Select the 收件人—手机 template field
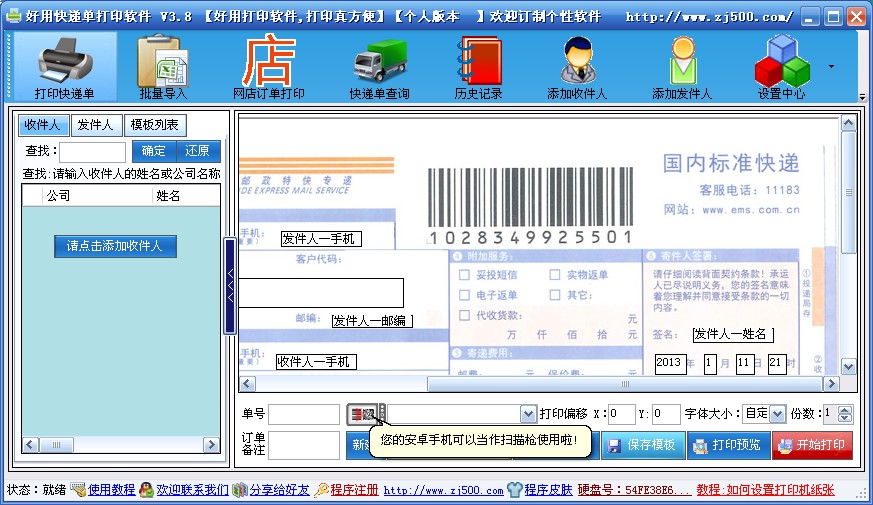The width and height of the screenshot is (873, 505). pyautogui.click(x=316, y=362)
